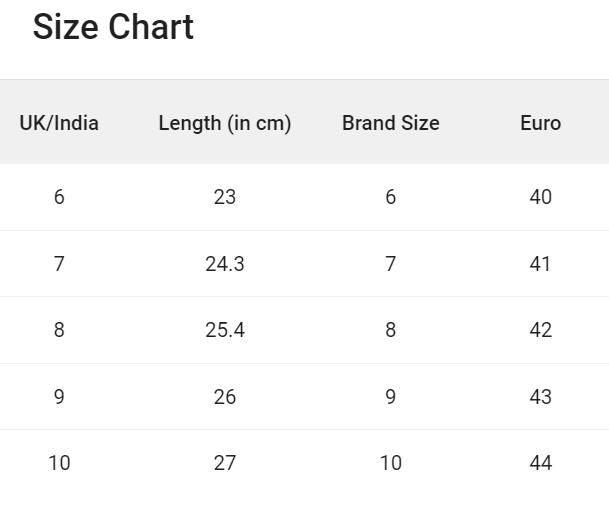Click the Size Chart heading

point(113,27)
